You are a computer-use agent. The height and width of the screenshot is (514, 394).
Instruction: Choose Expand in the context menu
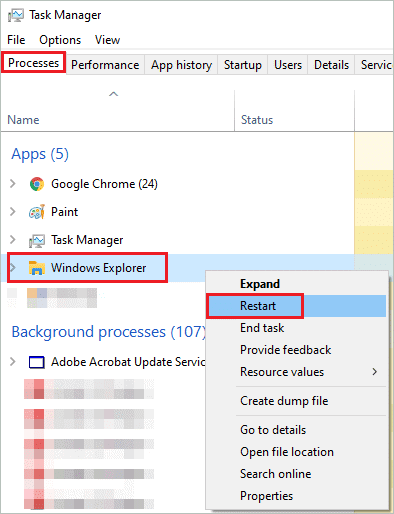(x=296, y=284)
